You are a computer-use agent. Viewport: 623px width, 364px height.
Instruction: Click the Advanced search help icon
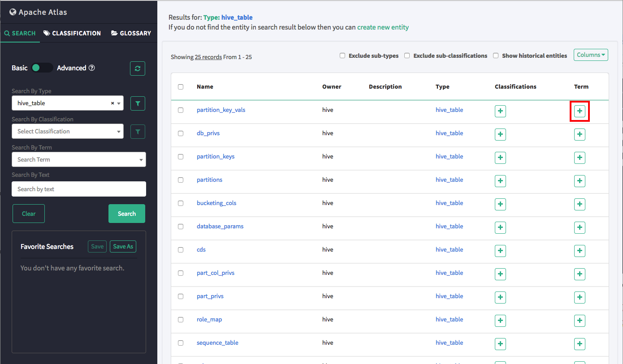tap(92, 68)
